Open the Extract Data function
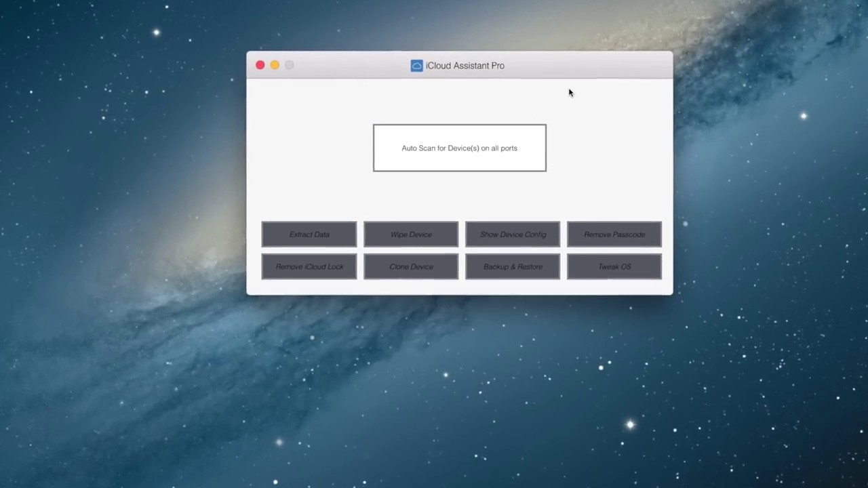 pyautogui.click(x=309, y=235)
